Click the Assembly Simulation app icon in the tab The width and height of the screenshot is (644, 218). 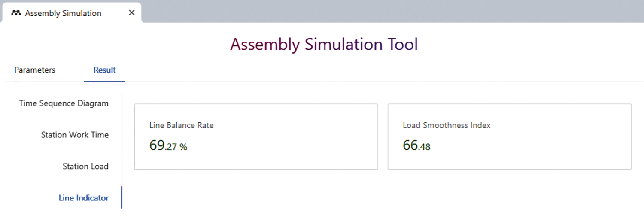(x=16, y=13)
